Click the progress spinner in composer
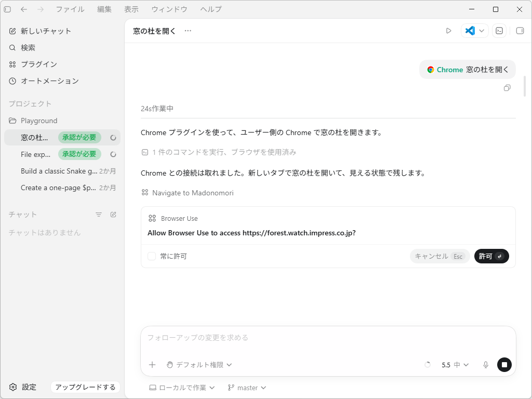 428,365
